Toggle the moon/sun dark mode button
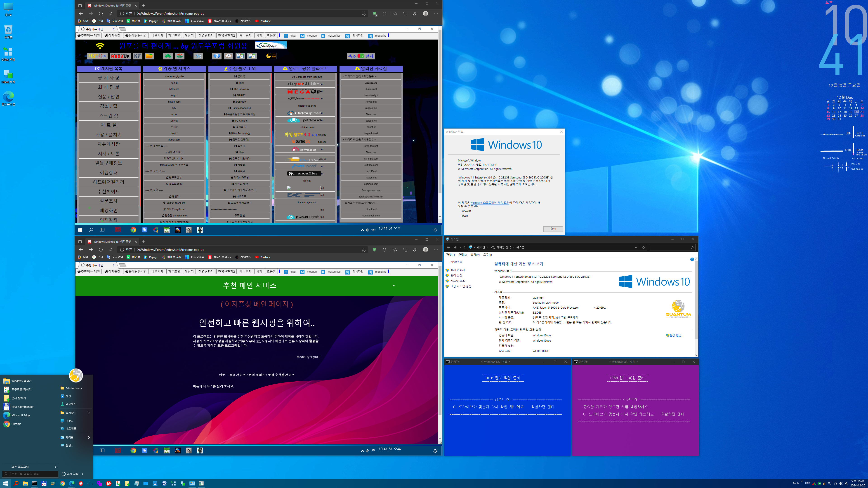 click(271, 56)
